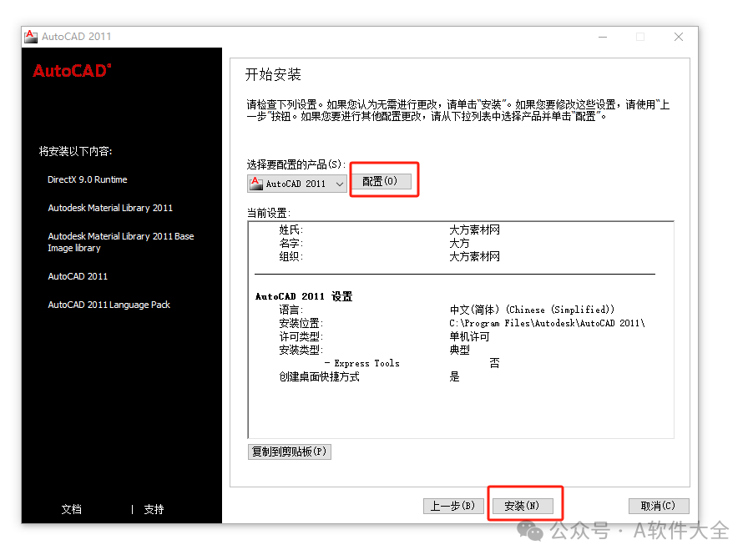The width and height of the screenshot is (753, 560).
Task: Click the 名字 value 大方
Action: point(459,243)
